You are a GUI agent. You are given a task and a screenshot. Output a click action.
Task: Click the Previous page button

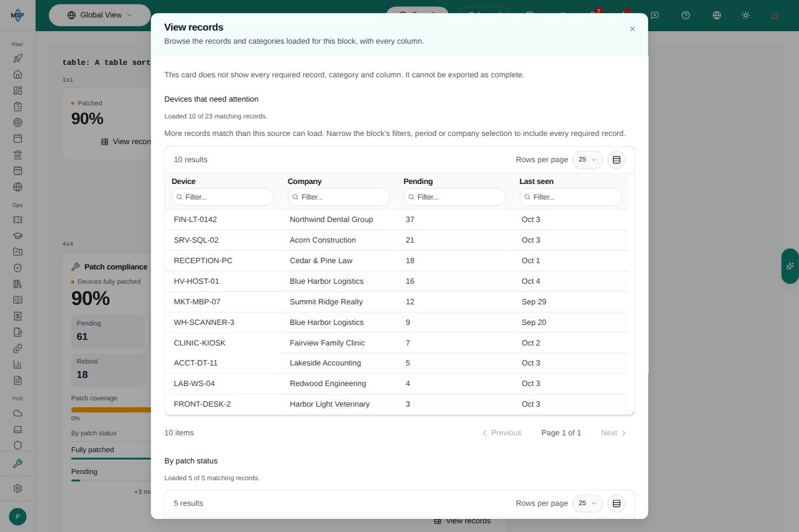(501, 433)
